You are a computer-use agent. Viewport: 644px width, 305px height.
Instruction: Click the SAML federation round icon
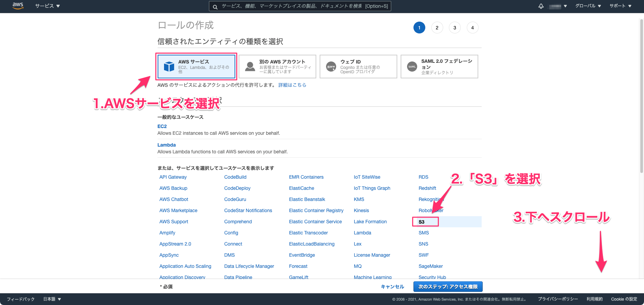412,67
